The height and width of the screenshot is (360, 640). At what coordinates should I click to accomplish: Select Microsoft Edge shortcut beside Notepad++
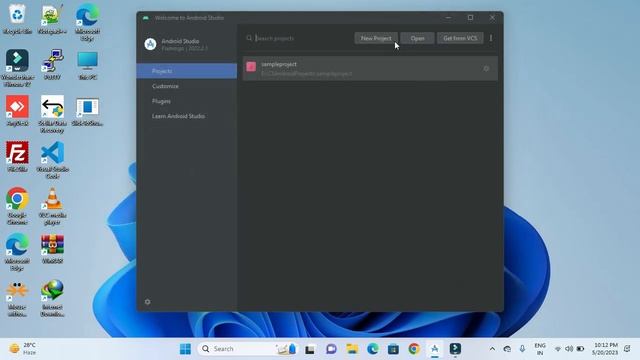87,22
